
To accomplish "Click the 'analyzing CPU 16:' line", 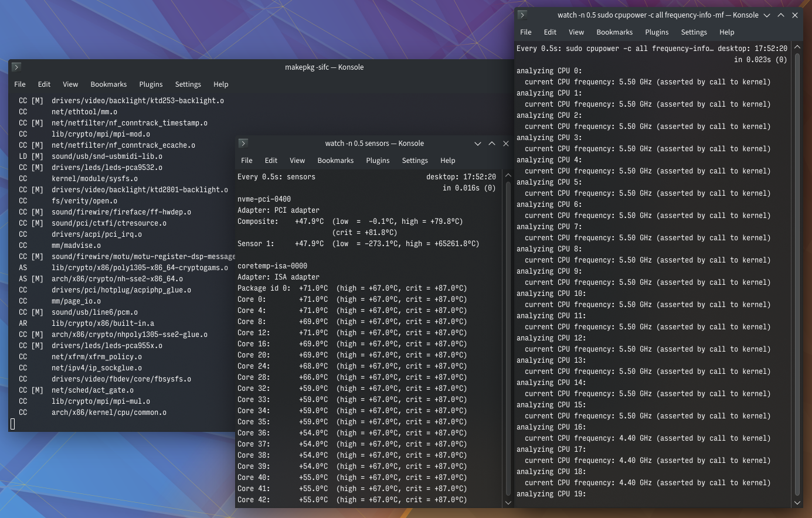I will [x=551, y=427].
